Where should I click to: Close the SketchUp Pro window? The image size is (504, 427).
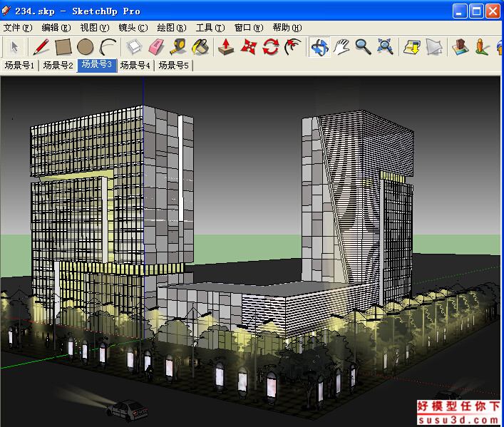click(493, 11)
